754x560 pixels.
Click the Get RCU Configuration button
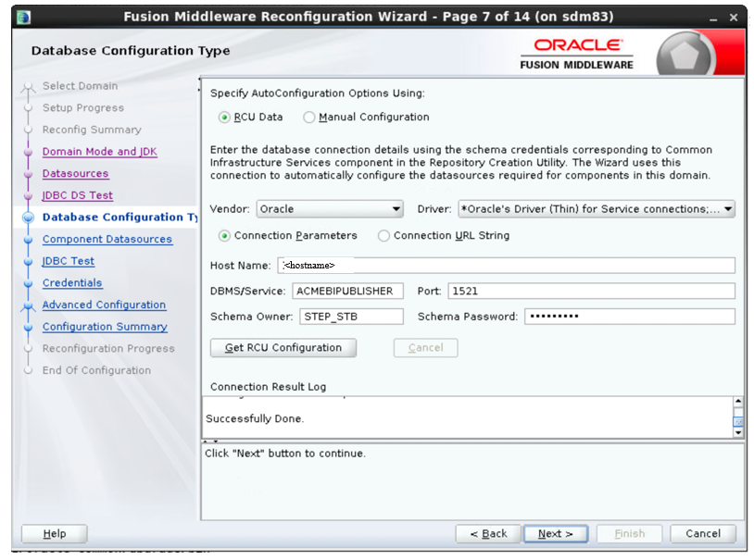[283, 347]
